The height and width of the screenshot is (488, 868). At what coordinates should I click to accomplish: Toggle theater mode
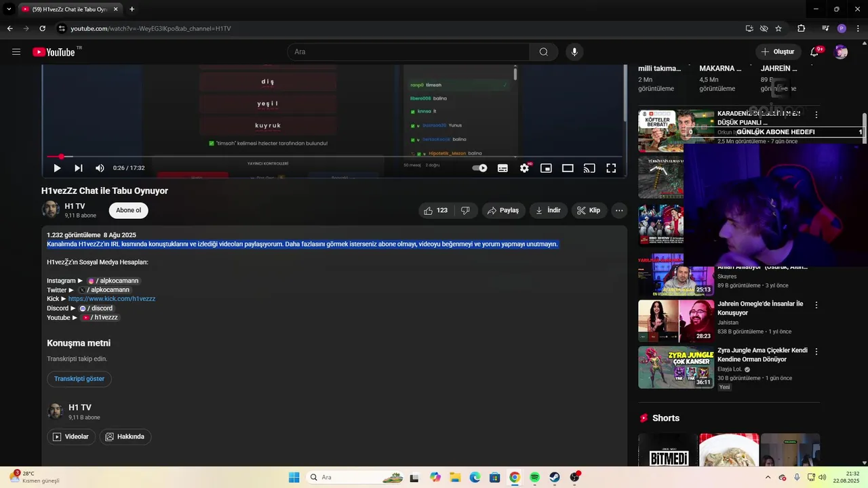coord(568,168)
